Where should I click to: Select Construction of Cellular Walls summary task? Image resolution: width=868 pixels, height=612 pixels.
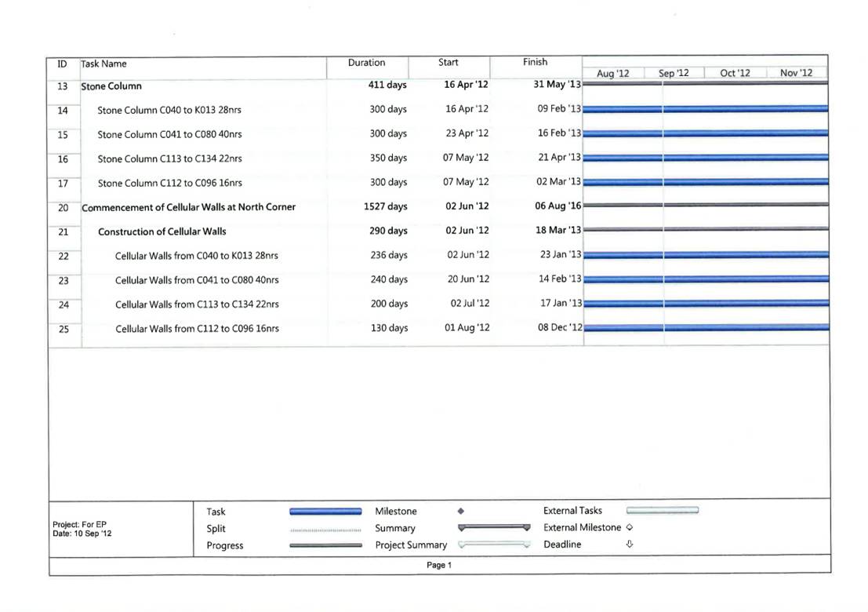click(x=162, y=231)
